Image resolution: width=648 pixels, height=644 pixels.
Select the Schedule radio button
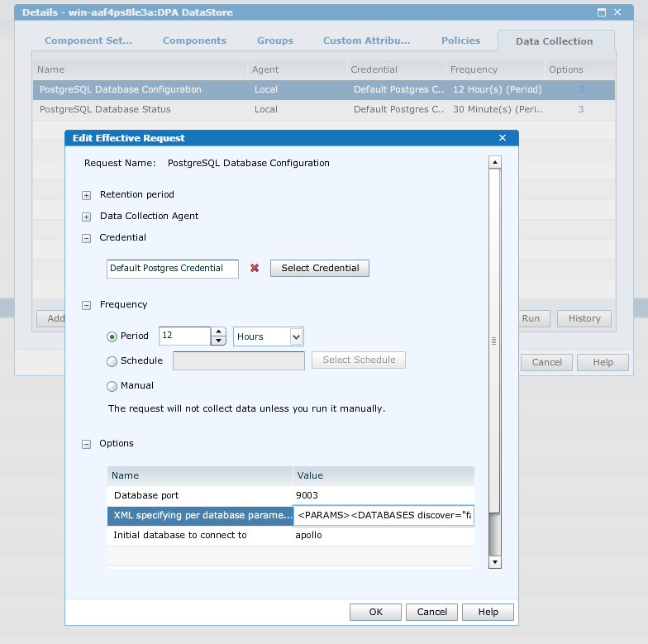pos(112,360)
